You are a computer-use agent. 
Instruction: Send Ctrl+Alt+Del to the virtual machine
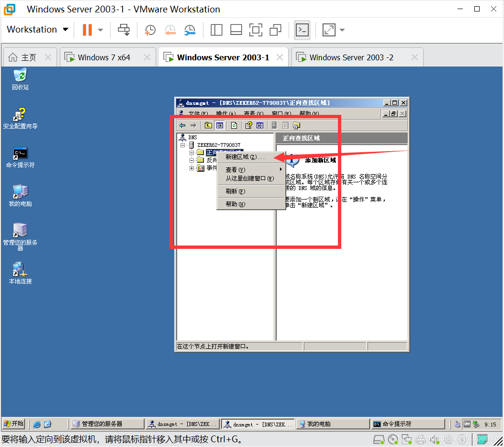click(124, 30)
